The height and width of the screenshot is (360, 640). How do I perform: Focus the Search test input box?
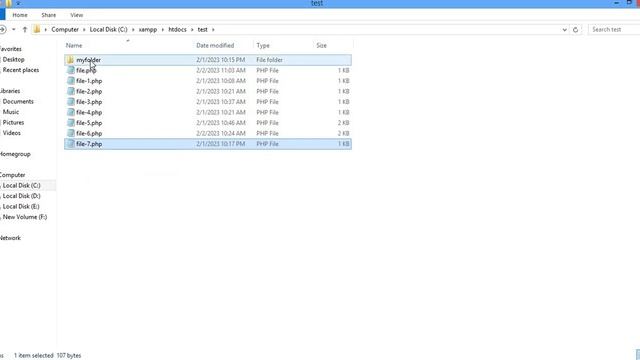613,29
